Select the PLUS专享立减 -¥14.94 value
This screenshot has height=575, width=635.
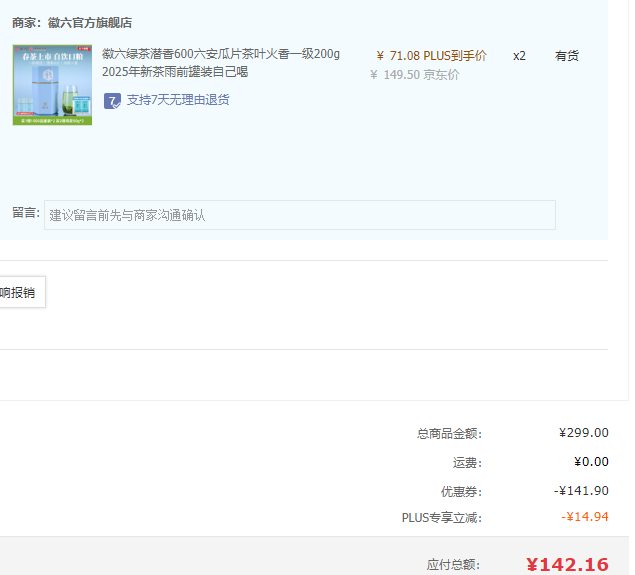tap(585, 517)
